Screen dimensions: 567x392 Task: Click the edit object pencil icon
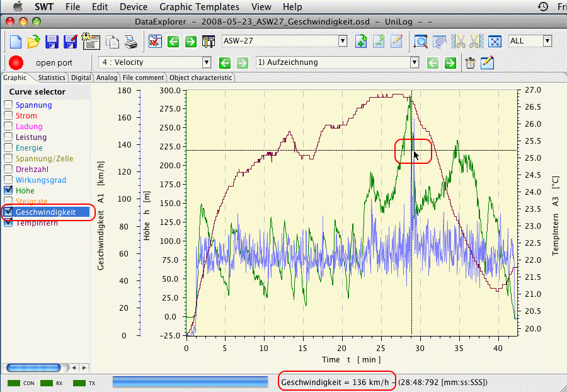(396, 41)
